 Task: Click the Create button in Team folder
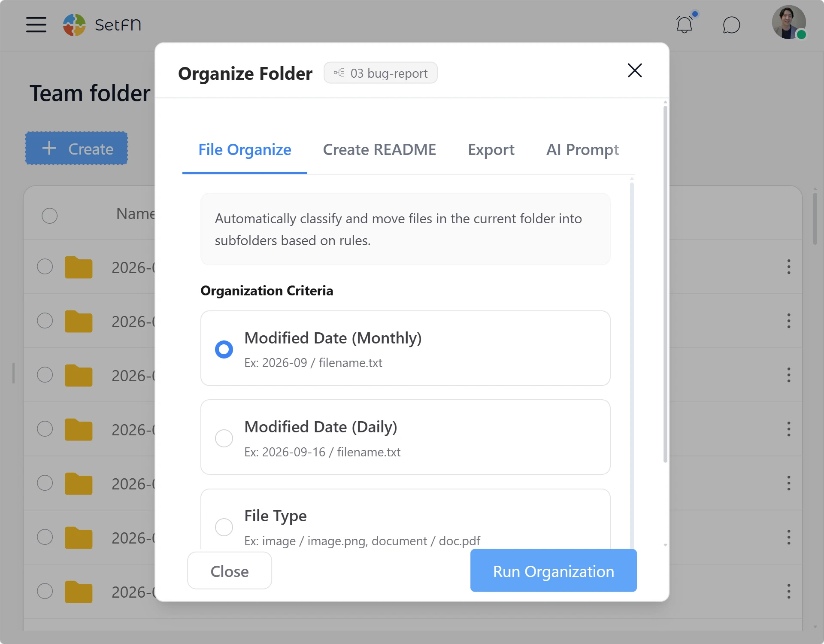pyautogui.click(x=76, y=149)
